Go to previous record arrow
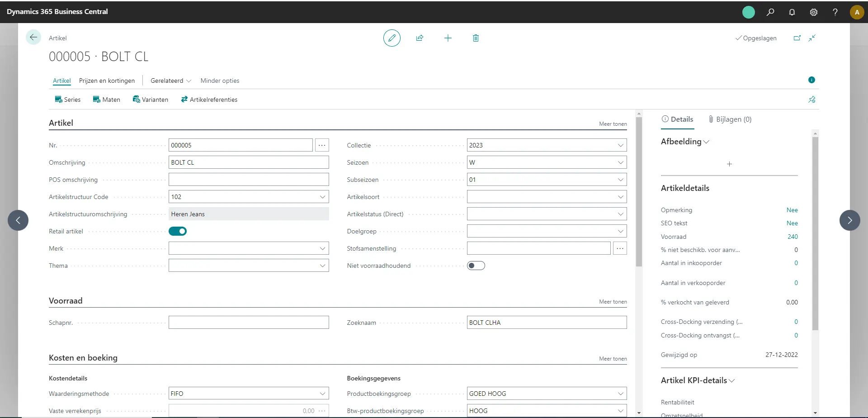The height and width of the screenshot is (418, 868). 18,220
